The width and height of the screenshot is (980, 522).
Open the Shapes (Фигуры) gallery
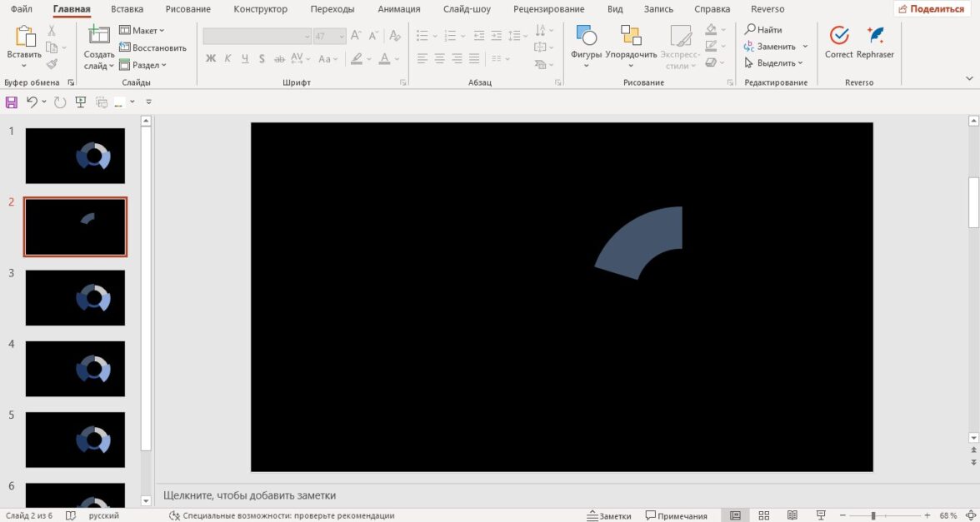[x=586, y=36]
